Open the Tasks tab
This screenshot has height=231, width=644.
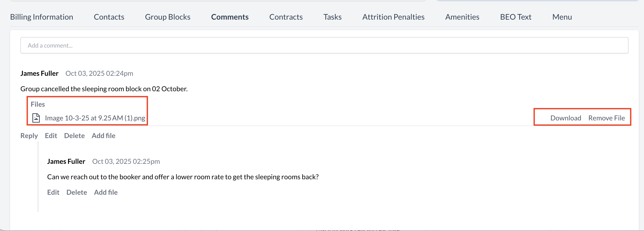coord(332,17)
